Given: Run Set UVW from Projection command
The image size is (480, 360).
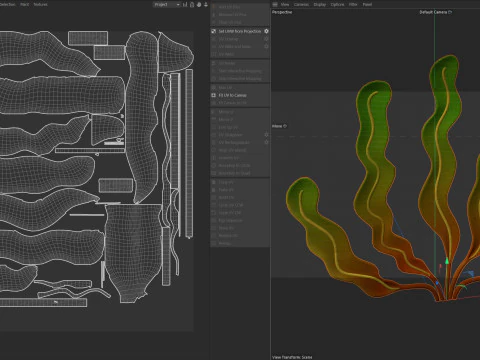Looking at the screenshot, I should coord(240,31).
